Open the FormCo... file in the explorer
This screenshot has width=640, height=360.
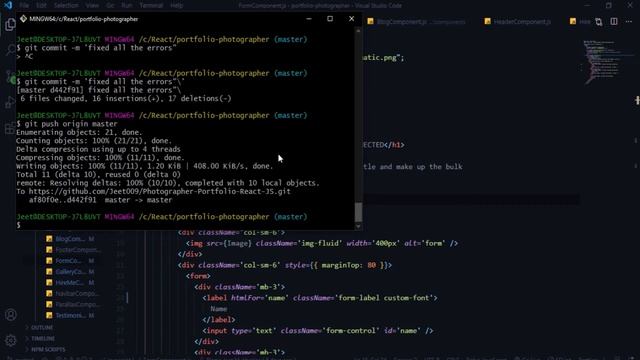pyautogui.click(x=70, y=261)
